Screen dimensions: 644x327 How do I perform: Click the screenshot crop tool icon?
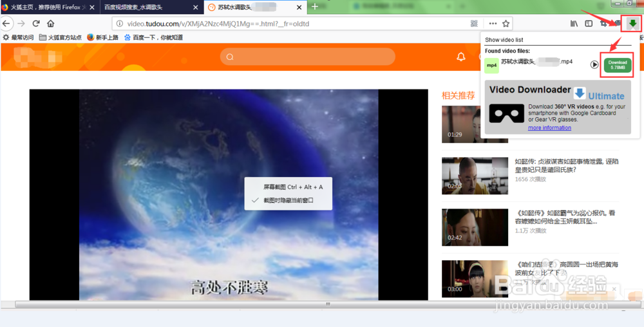[604, 24]
